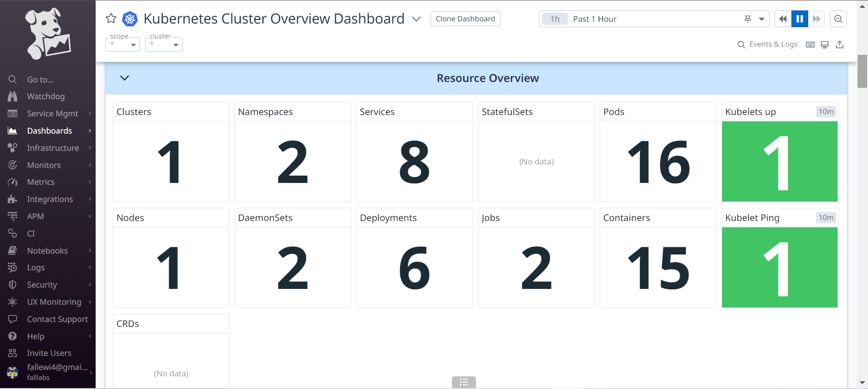Open the Dashboards menu
The height and width of the screenshot is (389, 868).
click(x=49, y=131)
